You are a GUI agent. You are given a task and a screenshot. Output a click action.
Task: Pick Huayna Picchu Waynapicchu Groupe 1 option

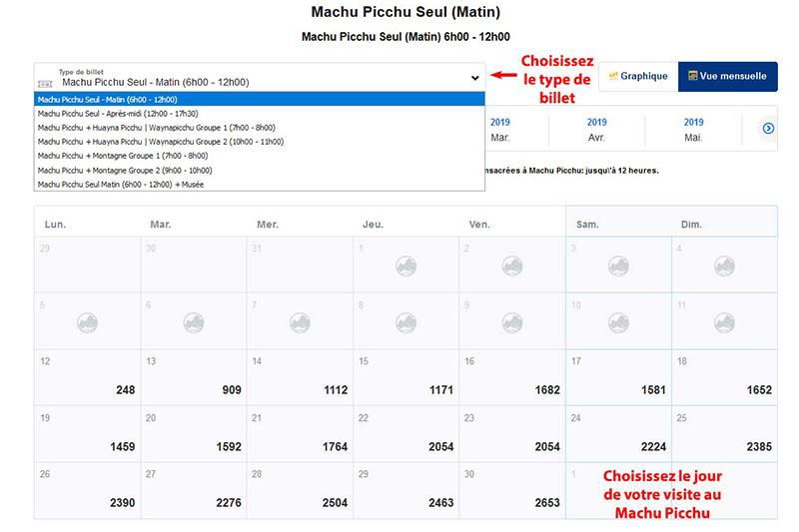(x=260, y=128)
